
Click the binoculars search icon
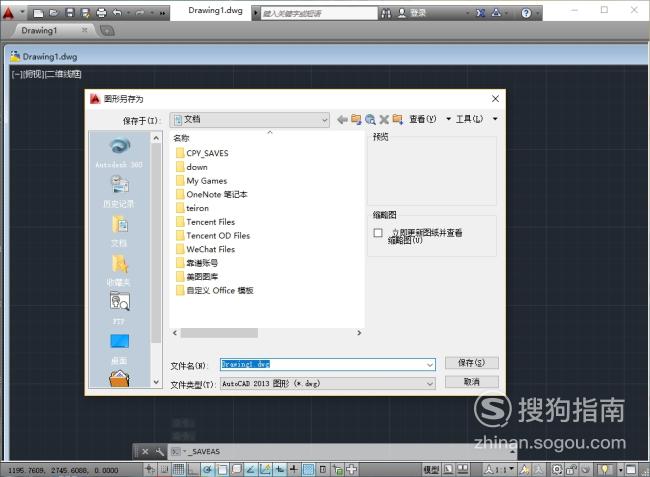pyautogui.click(x=386, y=13)
